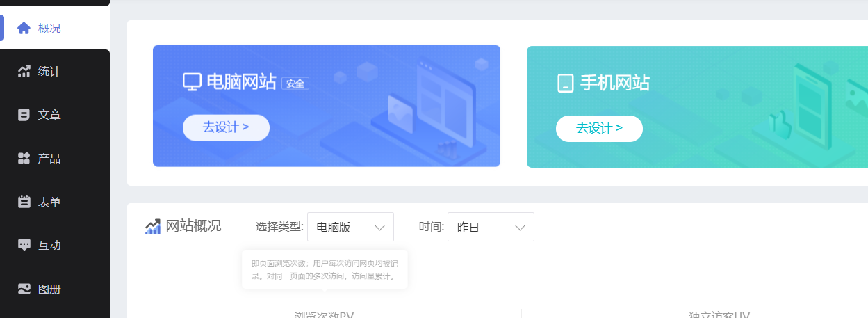Click the home icon beside 概况
Image resolution: width=868 pixels, height=318 pixels.
click(x=24, y=28)
